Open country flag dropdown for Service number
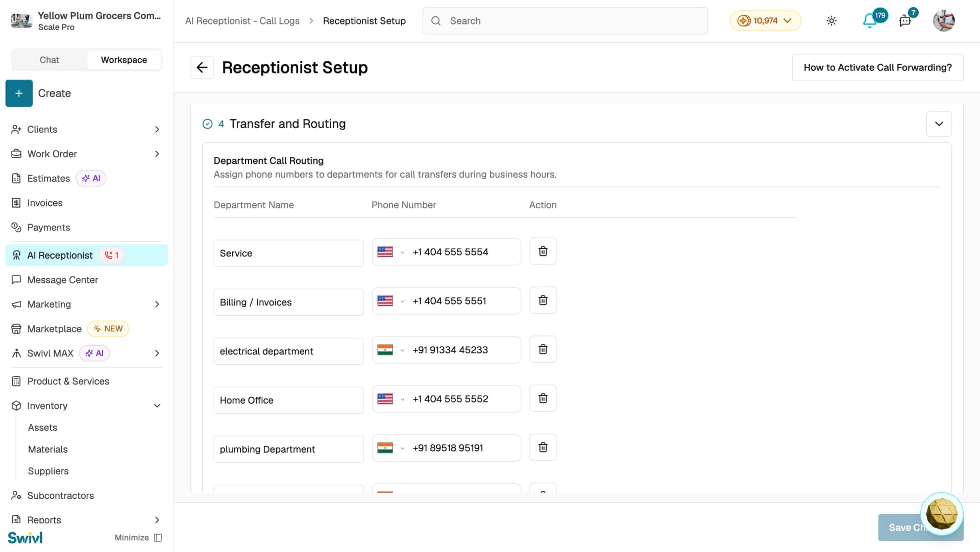Viewport: 980px width, 552px height. [x=391, y=252]
